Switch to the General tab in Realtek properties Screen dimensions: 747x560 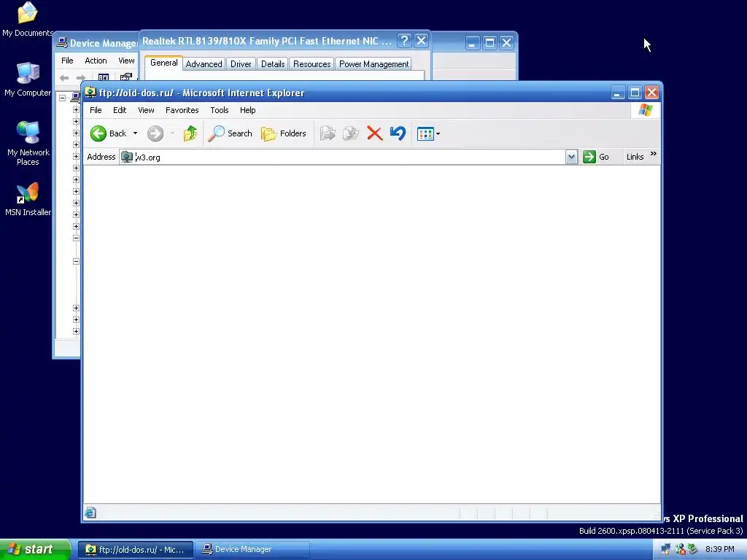164,63
